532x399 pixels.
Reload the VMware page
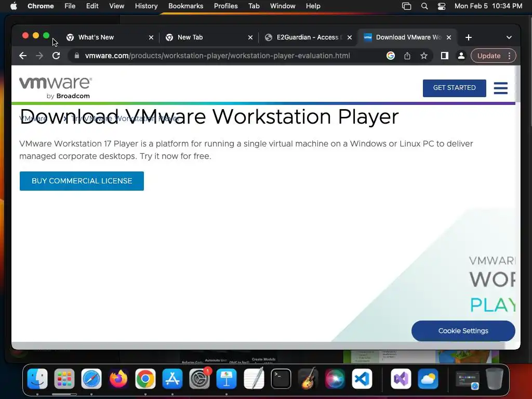56,56
